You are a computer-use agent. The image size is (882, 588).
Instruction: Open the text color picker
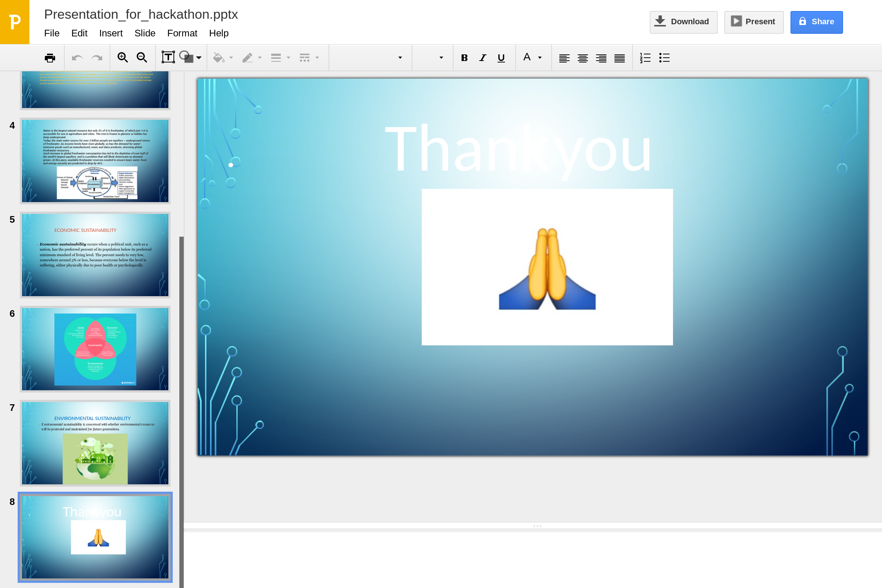tap(532, 57)
